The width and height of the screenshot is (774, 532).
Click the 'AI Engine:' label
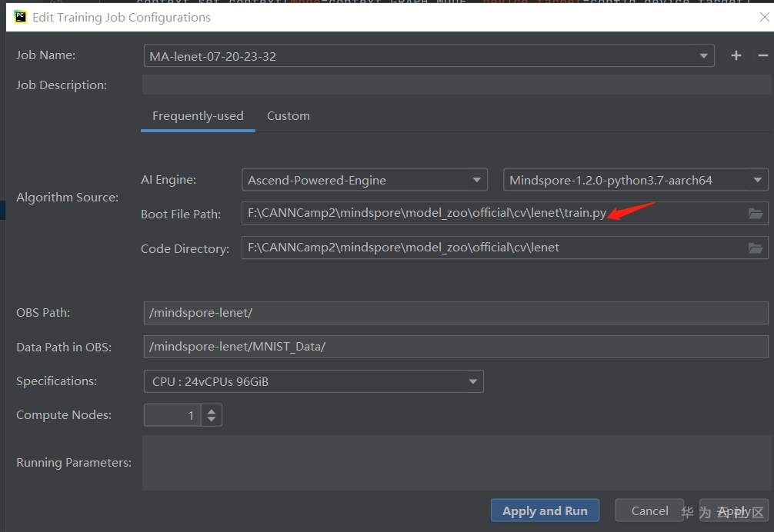168,179
